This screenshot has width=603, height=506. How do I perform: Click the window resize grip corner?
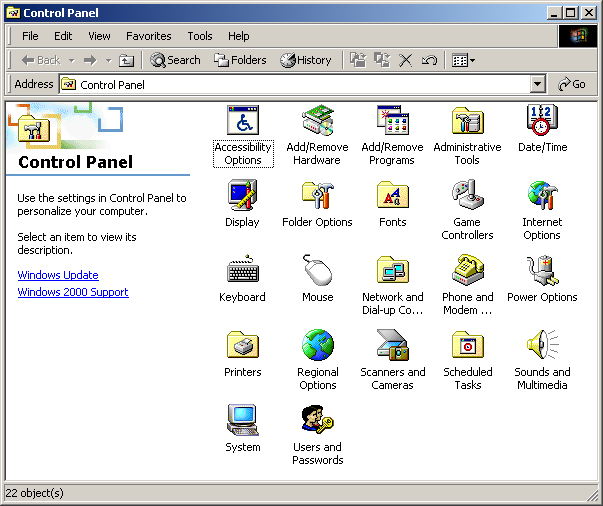coord(591,498)
